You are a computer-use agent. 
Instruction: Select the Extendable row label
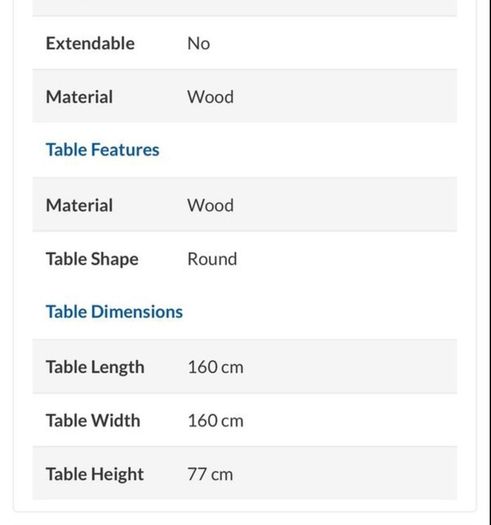click(90, 44)
